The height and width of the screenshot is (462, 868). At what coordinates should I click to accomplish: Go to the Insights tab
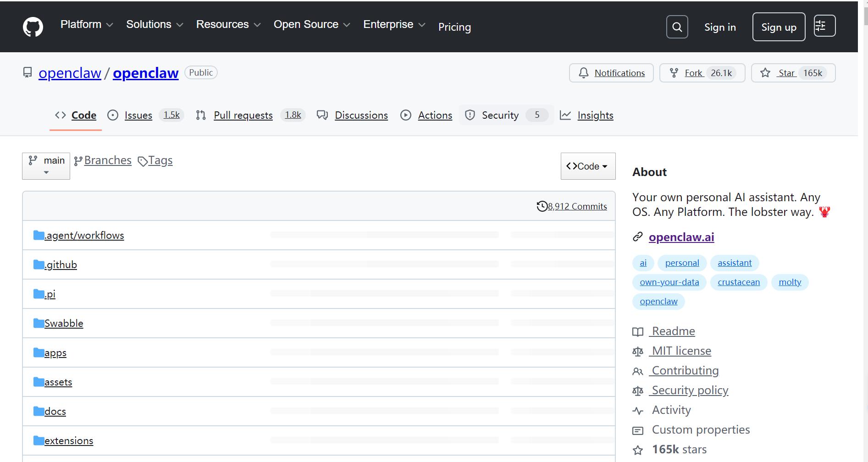(595, 115)
